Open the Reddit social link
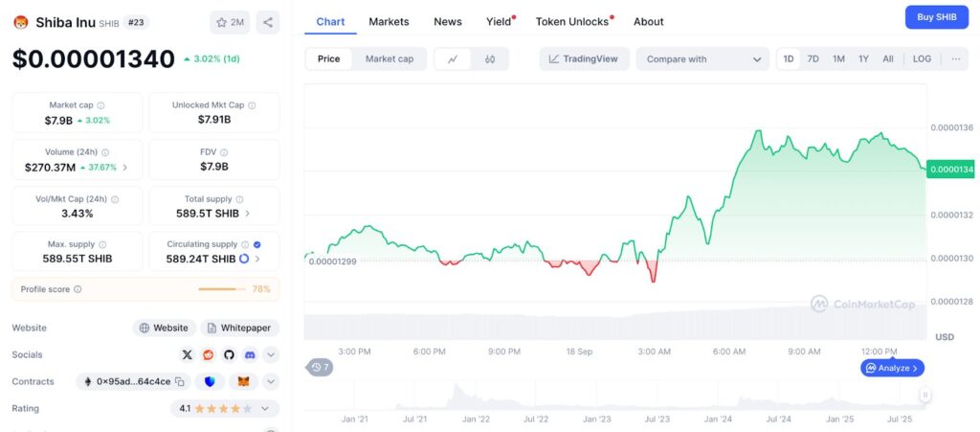This screenshot has width=980, height=432. (x=209, y=354)
